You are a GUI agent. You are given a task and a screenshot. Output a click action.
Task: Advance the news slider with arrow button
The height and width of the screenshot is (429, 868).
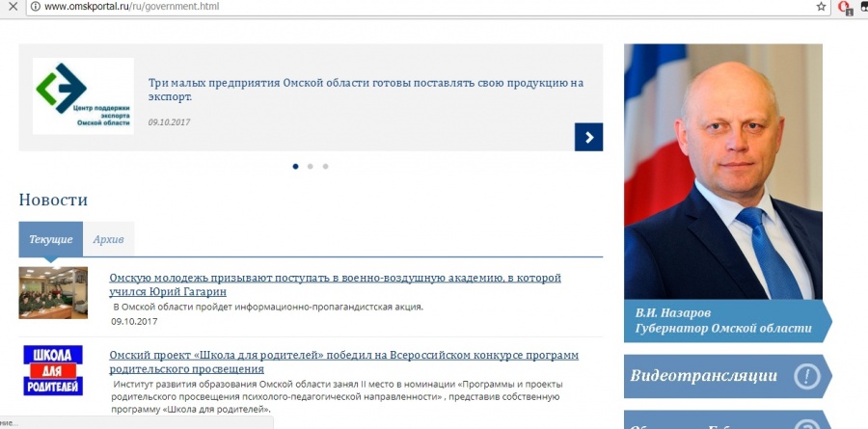(x=588, y=137)
